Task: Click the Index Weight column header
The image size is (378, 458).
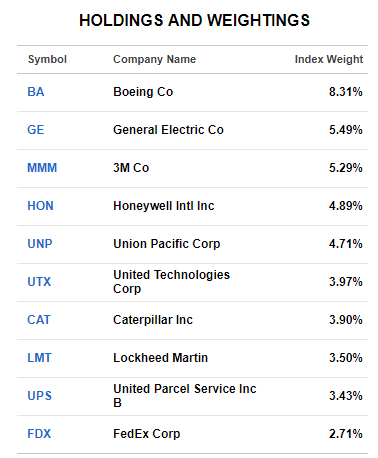Action: 329,59
